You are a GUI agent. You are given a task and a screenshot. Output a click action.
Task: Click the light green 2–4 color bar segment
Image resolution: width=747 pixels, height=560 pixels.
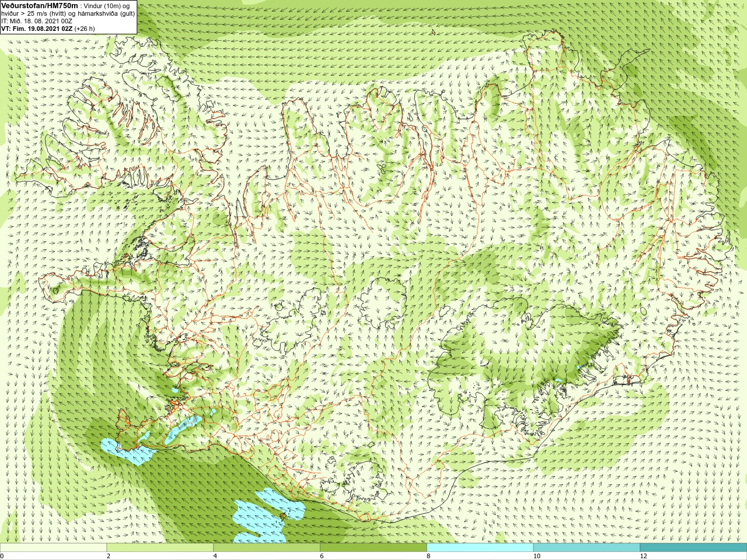pyautogui.click(x=160, y=548)
